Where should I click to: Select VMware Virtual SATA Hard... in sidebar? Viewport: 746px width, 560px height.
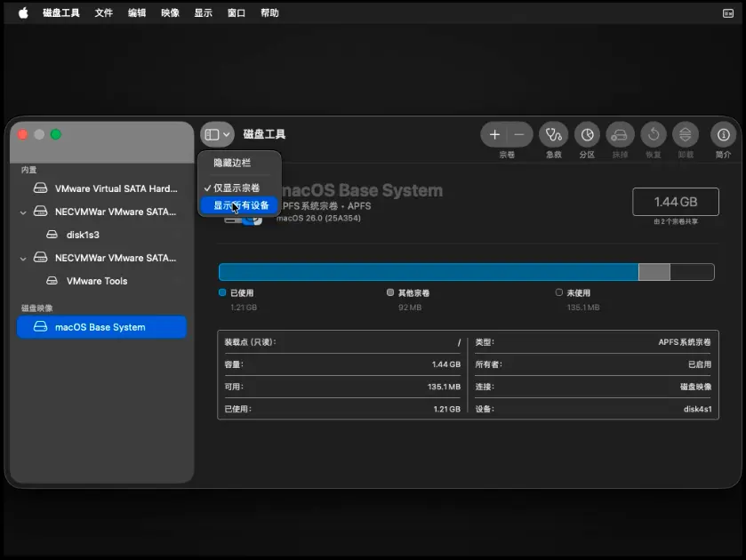click(101, 188)
